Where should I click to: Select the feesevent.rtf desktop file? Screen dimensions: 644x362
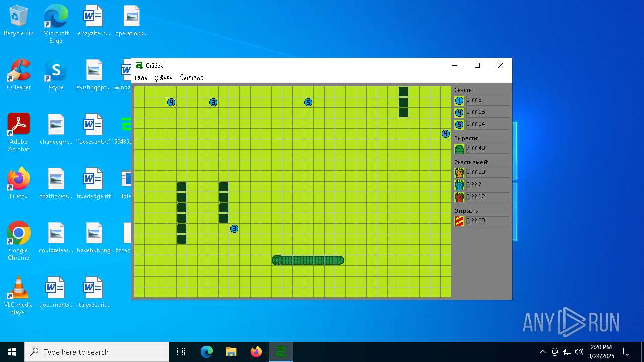tap(94, 129)
